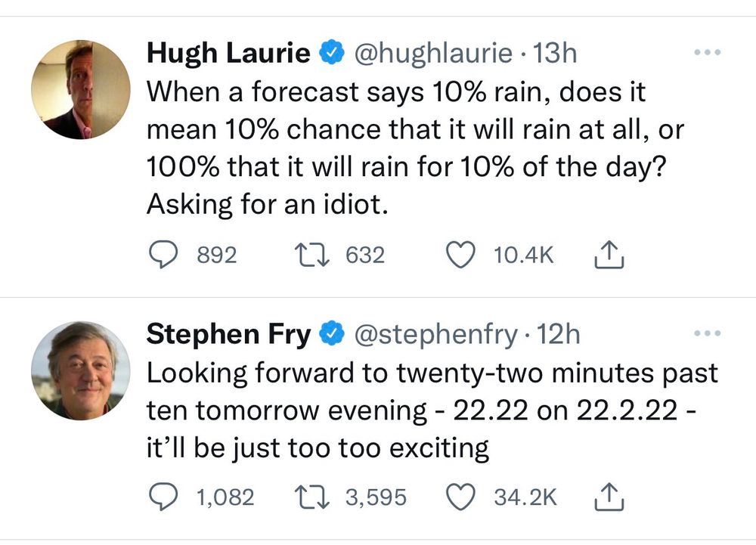Open the @hughlaurie handle link
The image size is (756, 545).
click(x=433, y=53)
